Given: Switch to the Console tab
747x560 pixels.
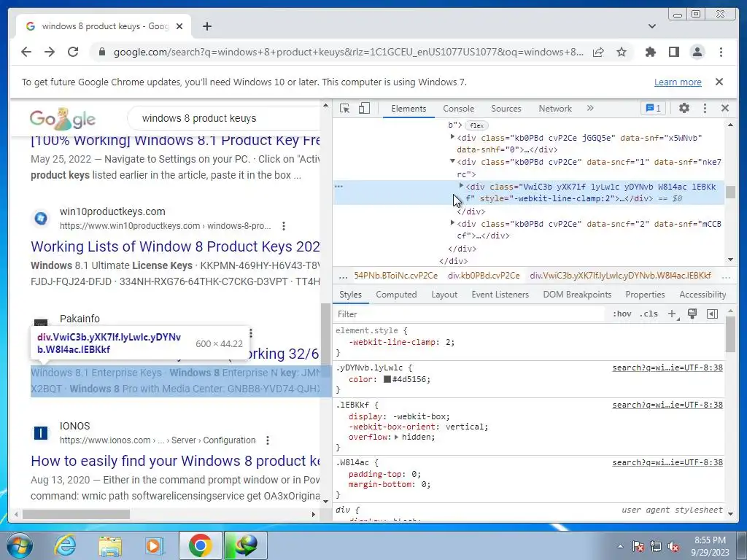Looking at the screenshot, I should pos(458,109).
